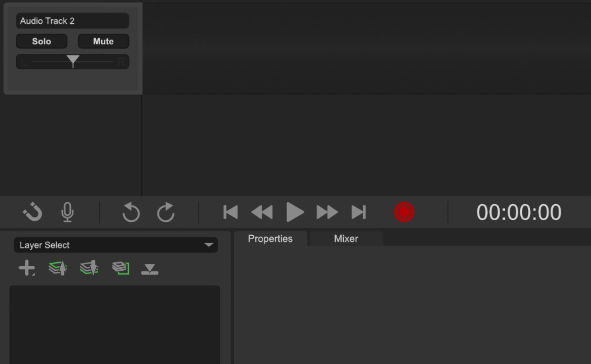Click the 00:00:00 timecode display

pos(519,212)
